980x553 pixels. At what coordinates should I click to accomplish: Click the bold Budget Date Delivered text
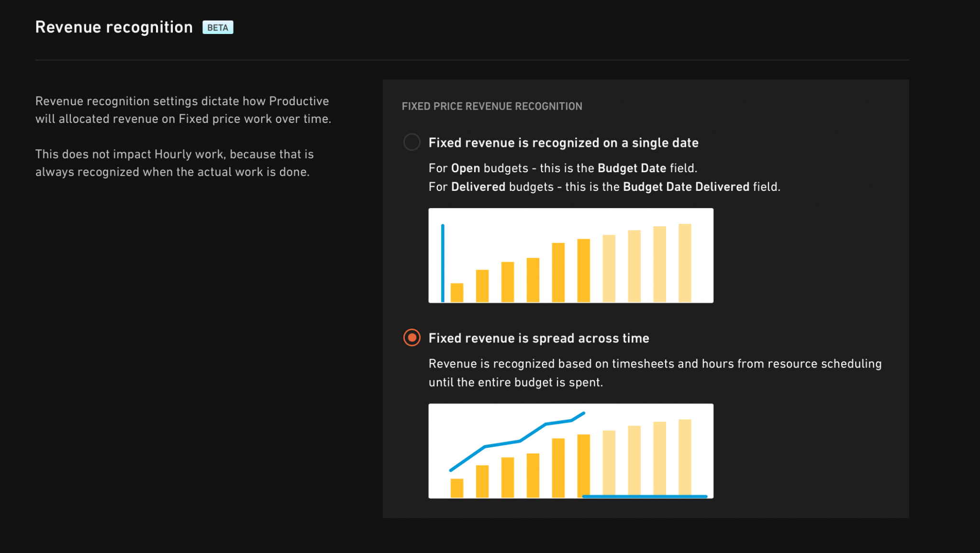[686, 187]
